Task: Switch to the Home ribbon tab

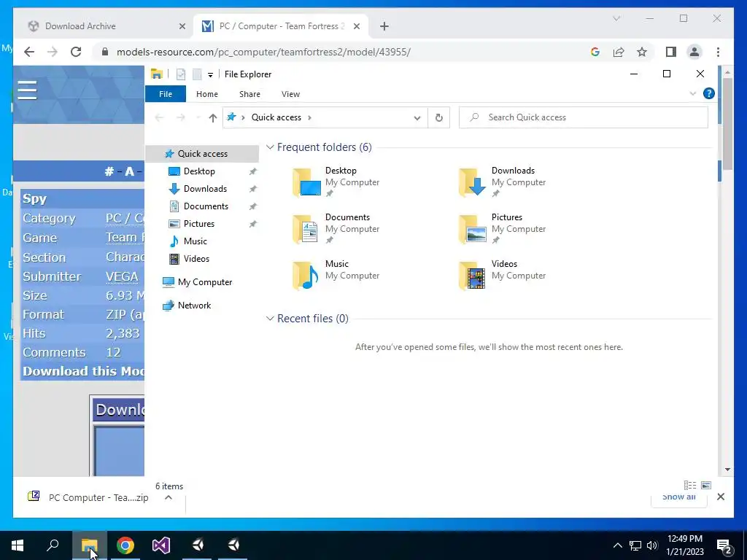Action: click(x=206, y=94)
